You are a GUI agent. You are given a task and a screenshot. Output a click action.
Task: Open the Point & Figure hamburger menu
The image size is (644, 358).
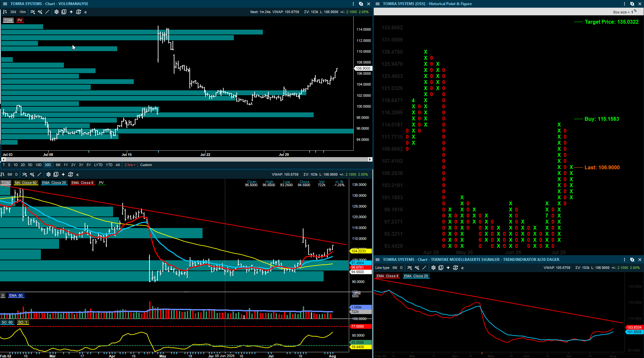click(378, 4)
